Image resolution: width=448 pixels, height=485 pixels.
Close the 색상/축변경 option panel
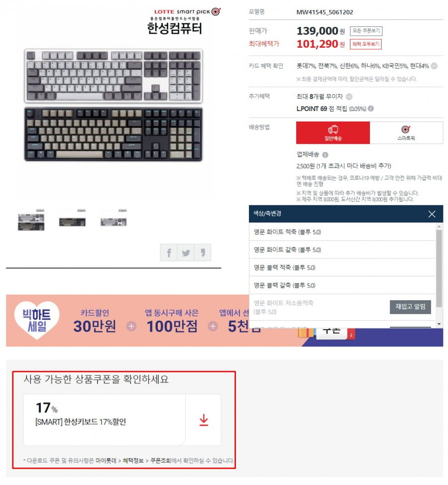[432, 214]
